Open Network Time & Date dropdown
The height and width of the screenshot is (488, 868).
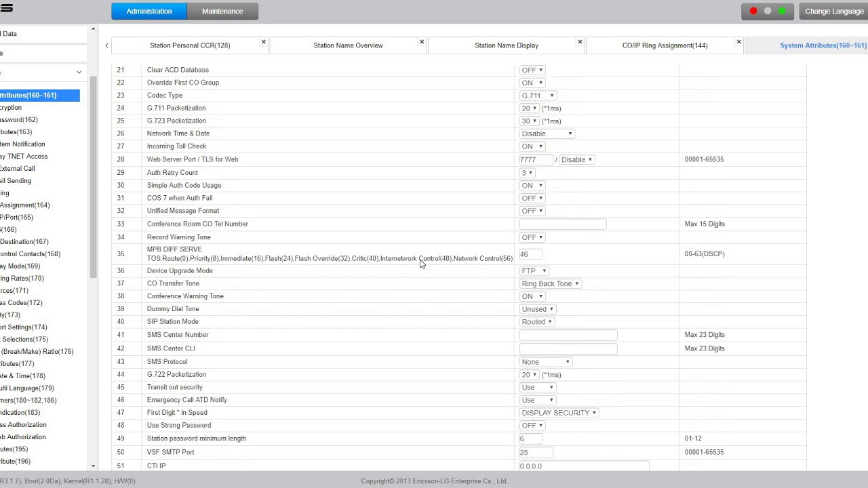547,134
